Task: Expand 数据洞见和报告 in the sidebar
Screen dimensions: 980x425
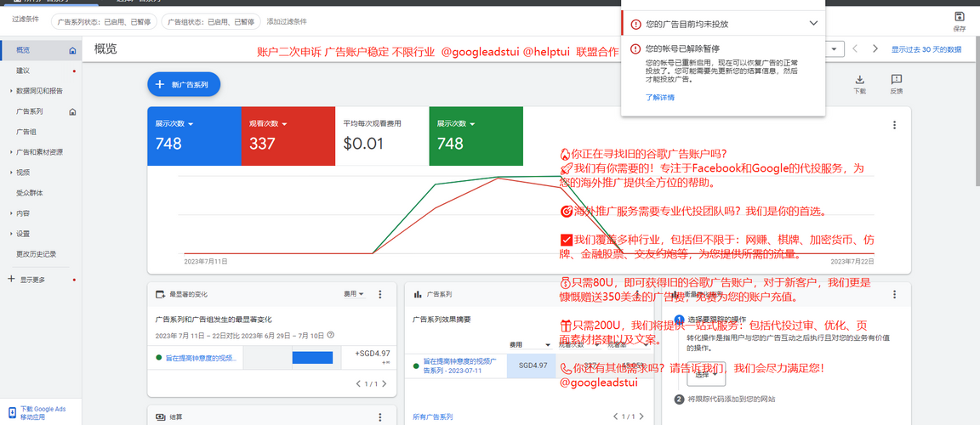Action: click(x=11, y=91)
